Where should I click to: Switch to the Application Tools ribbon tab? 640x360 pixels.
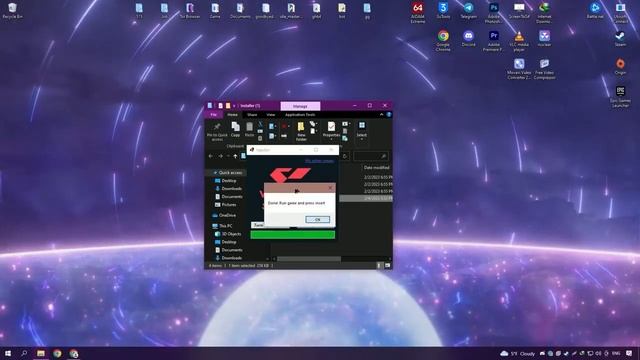click(300, 115)
